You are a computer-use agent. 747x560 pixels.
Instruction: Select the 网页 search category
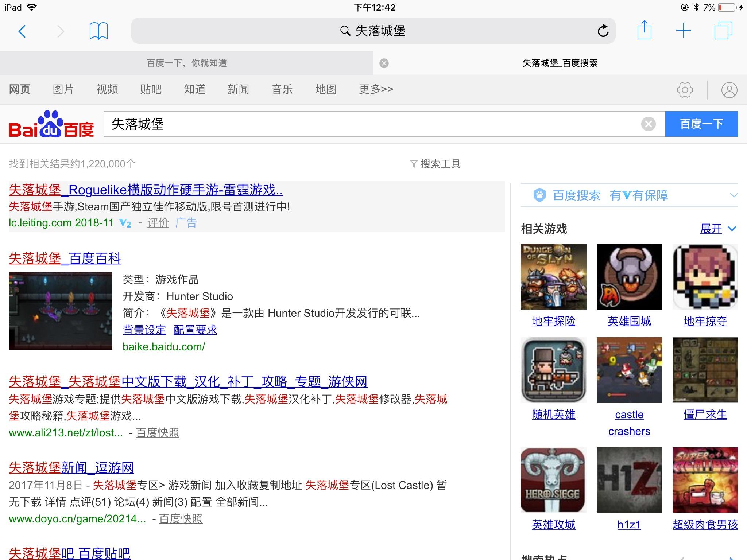(x=20, y=89)
